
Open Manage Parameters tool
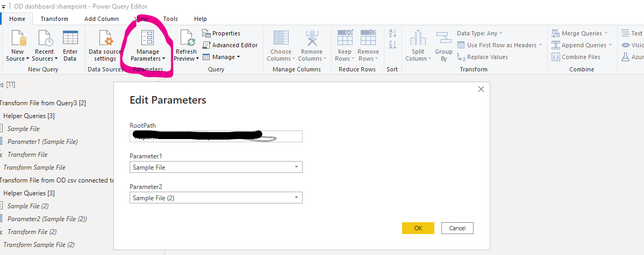[x=147, y=46]
